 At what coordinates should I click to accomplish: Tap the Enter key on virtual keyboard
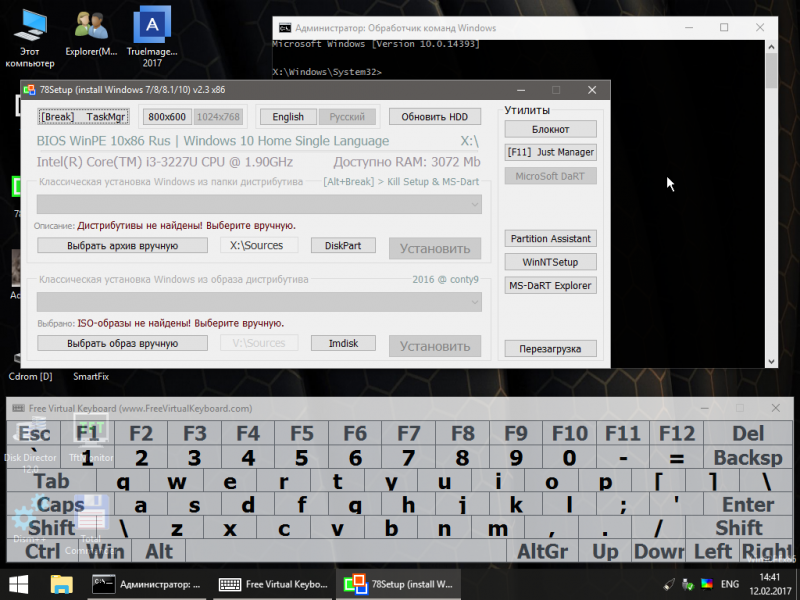coord(748,504)
